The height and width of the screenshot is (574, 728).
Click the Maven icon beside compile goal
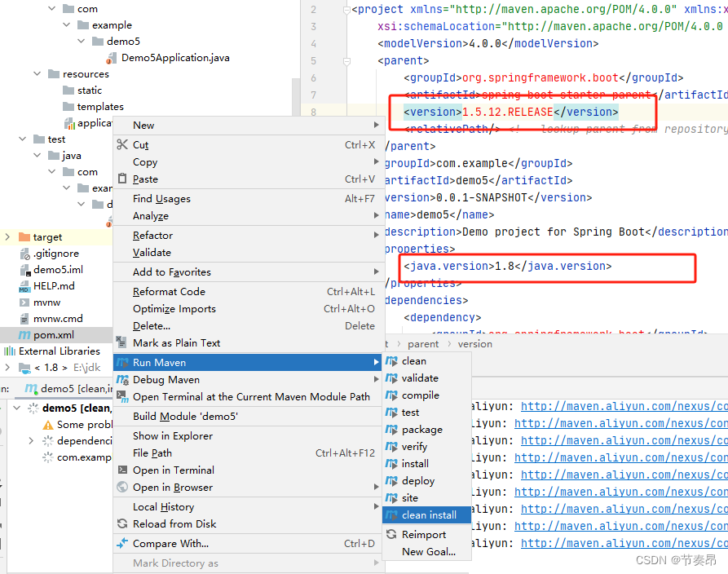tap(391, 395)
